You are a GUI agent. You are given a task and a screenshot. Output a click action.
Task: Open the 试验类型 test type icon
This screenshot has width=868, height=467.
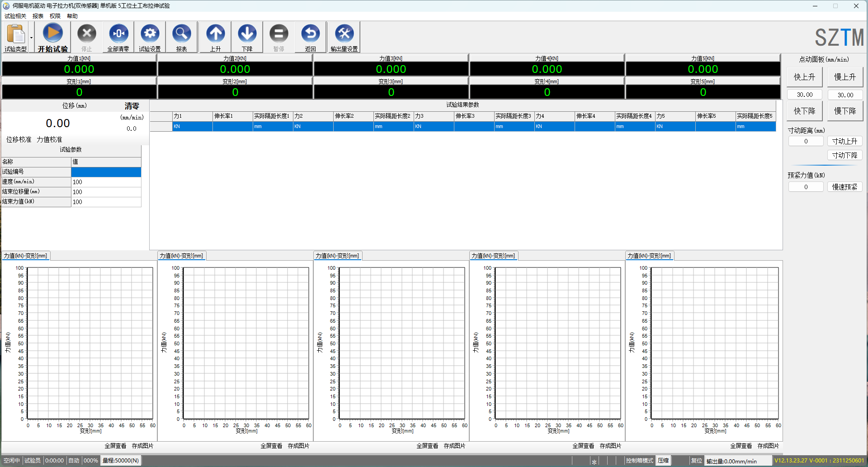(x=16, y=37)
